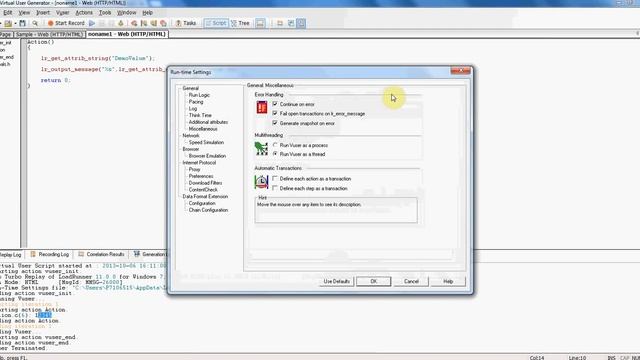Select Data Format Extension node
The width and height of the screenshot is (640, 360).
(205, 196)
